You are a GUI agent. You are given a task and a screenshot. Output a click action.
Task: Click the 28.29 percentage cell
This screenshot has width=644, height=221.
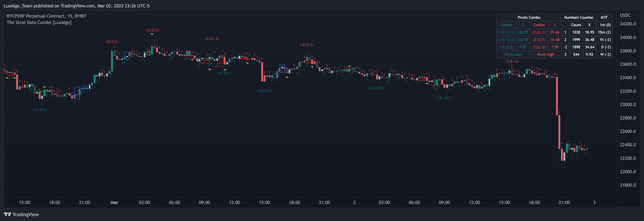point(523,32)
